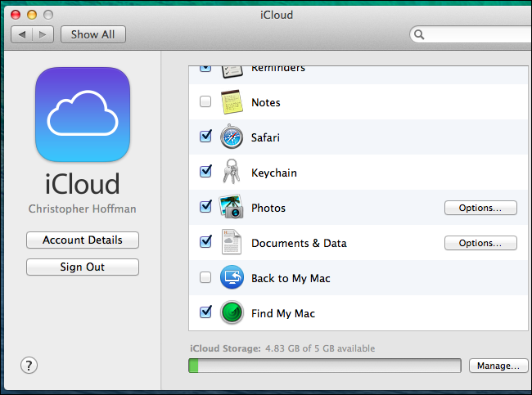Sign Out of iCloud
The width and height of the screenshot is (532, 395).
83,267
